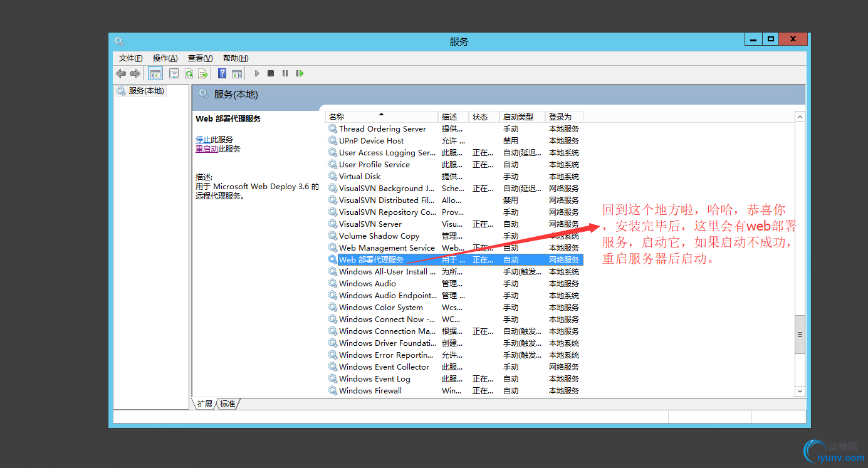Click the Stop Service square icon
This screenshot has width=868, height=468.
(x=271, y=73)
